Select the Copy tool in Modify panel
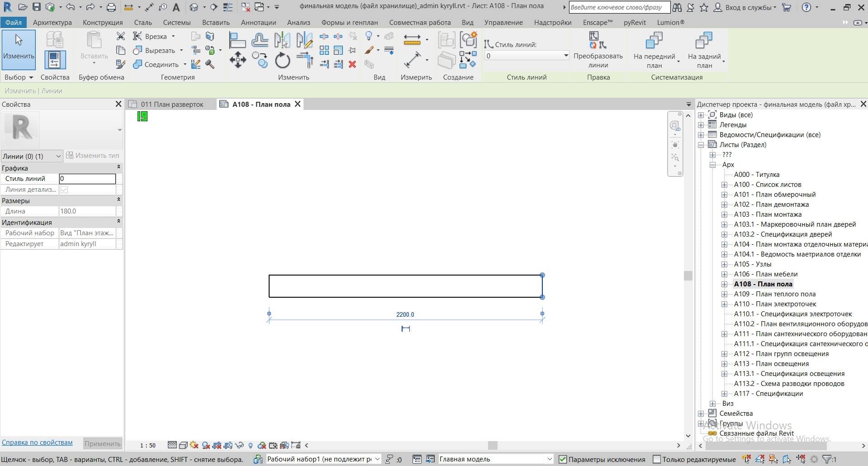This screenshot has width=868, height=466. (x=260, y=60)
